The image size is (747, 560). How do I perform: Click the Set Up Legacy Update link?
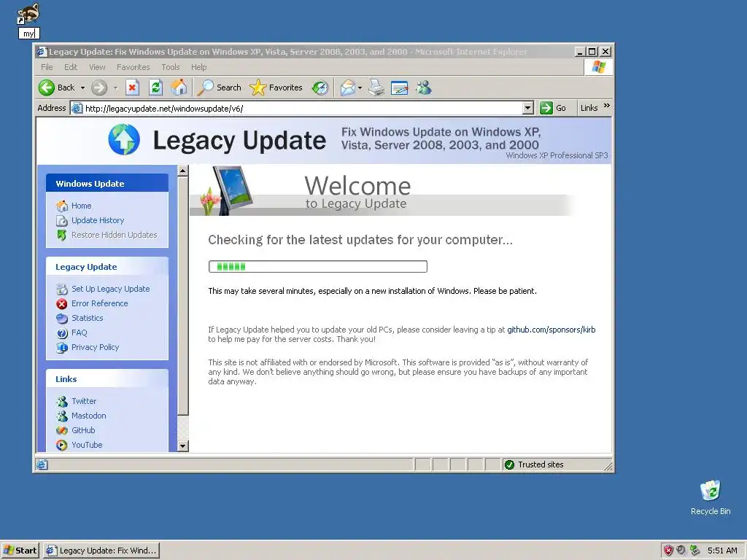point(111,289)
